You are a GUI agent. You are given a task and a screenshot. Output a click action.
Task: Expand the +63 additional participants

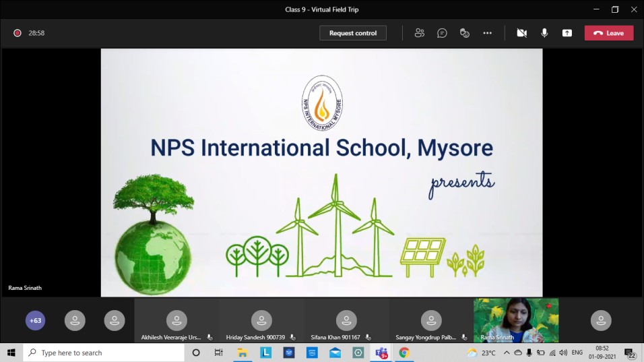pyautogui.click(x=36, y=320)
